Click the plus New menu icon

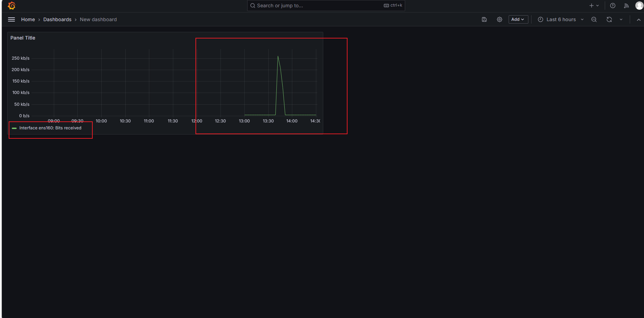pyautogui.click(x=594, y=6)
